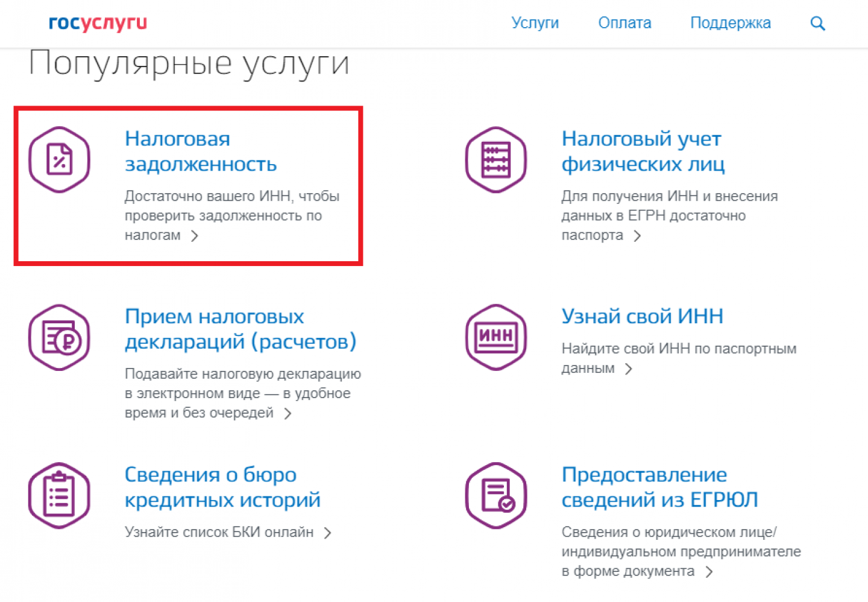
Task: Open Налоговый учет физических лиц link
Action: coord(643,151)
